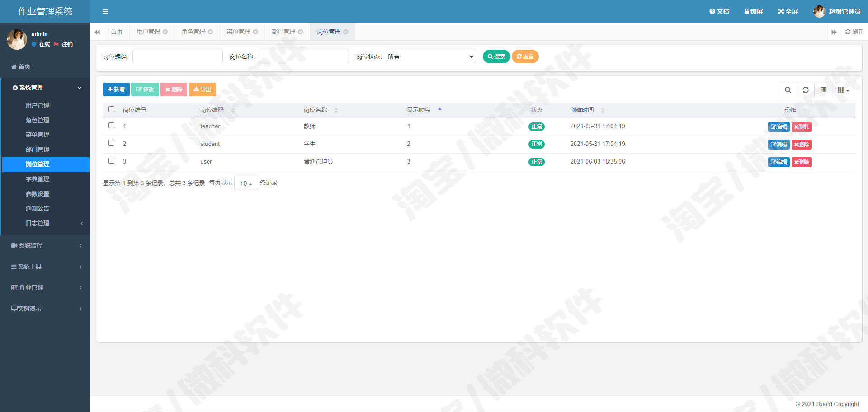Click the green 搜索 button
The width and height of the screenshot is (868, 412).
[496, 56]
